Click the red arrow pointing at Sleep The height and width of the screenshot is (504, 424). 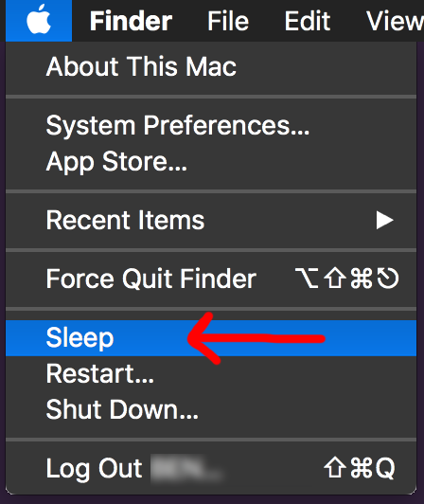pos(256,338)
